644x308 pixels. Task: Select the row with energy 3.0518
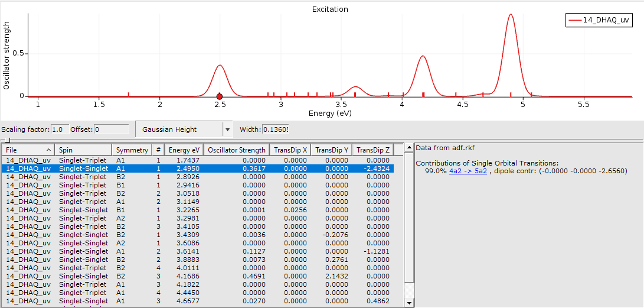point(198,193)
